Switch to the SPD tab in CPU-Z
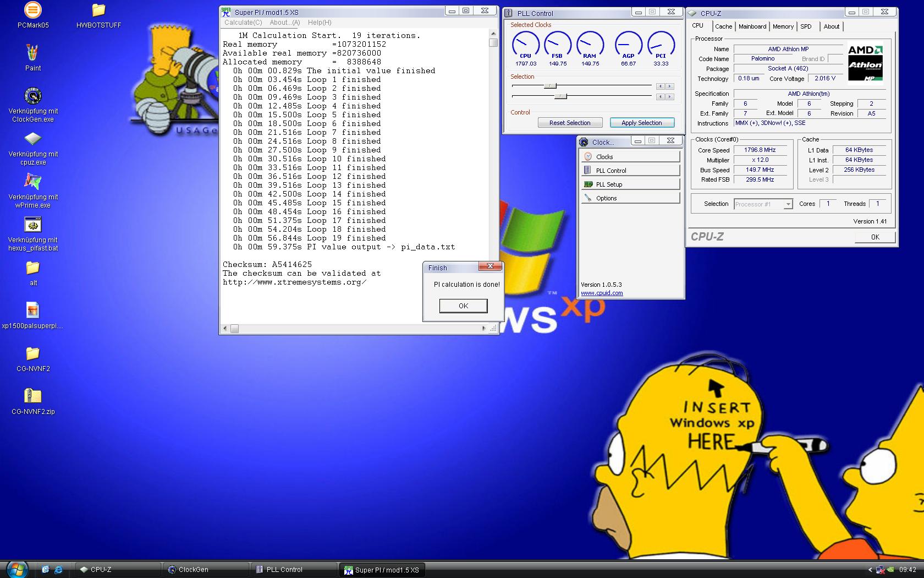The width and height of the screenshot is (924, 578). 806,26
